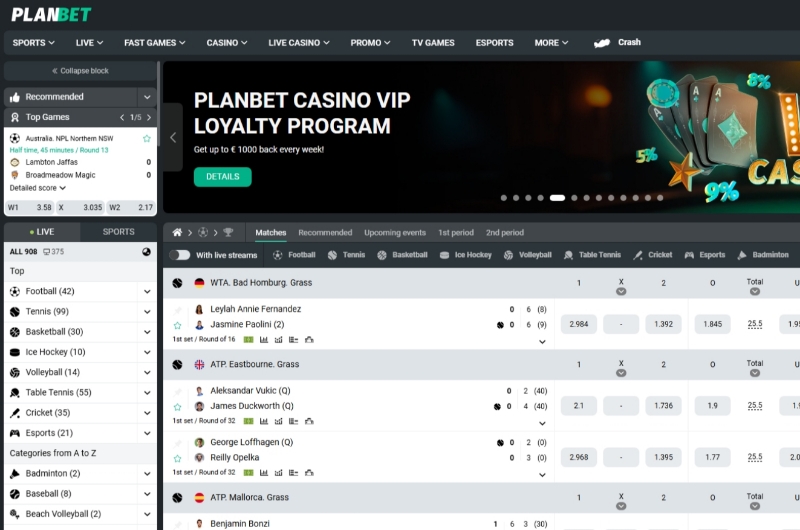This screenshot has width=800, height=530.
Task: Add Jasmine Paolini match to favorites star
Action: click(177, 325)
